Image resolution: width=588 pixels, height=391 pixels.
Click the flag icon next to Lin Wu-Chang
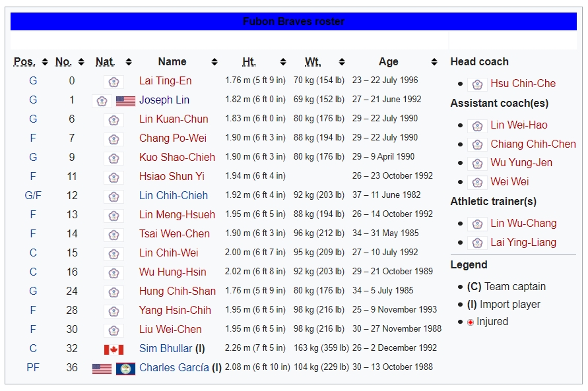pos(477,224)
